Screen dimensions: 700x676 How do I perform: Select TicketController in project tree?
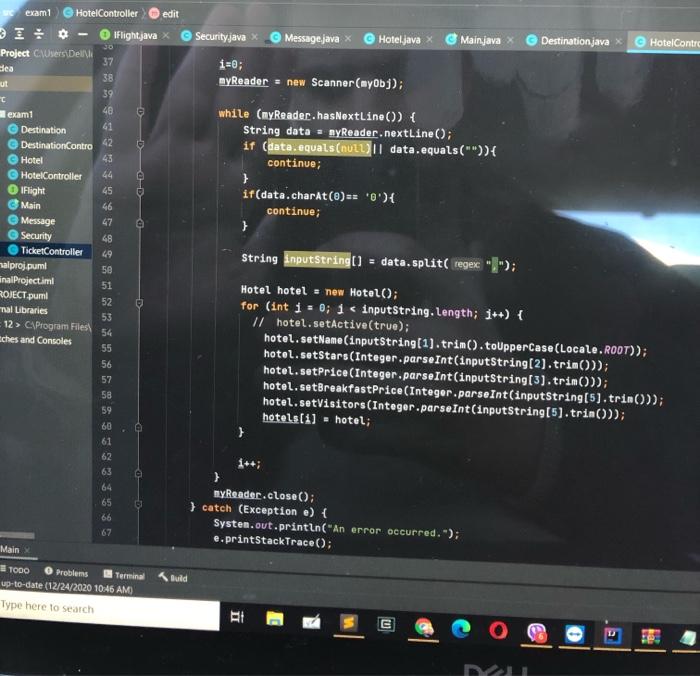46,251
